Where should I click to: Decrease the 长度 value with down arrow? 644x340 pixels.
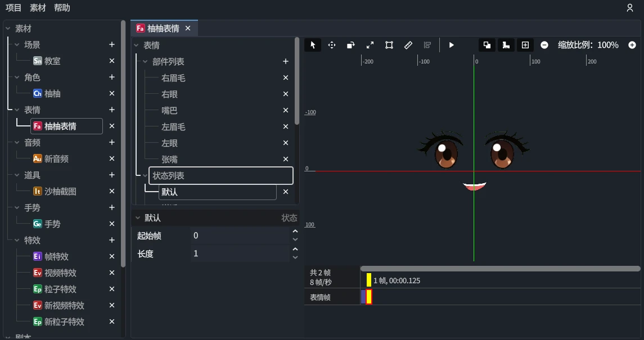(295, 257)
